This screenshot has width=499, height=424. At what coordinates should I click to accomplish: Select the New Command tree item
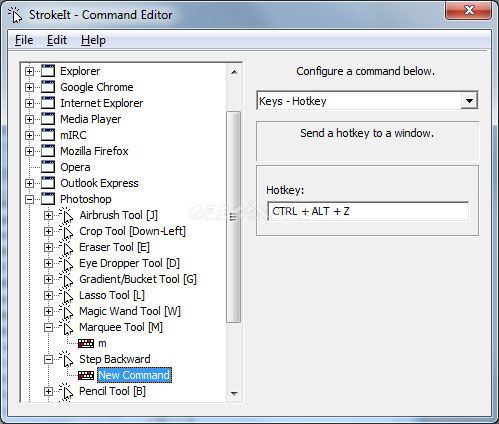134,375
